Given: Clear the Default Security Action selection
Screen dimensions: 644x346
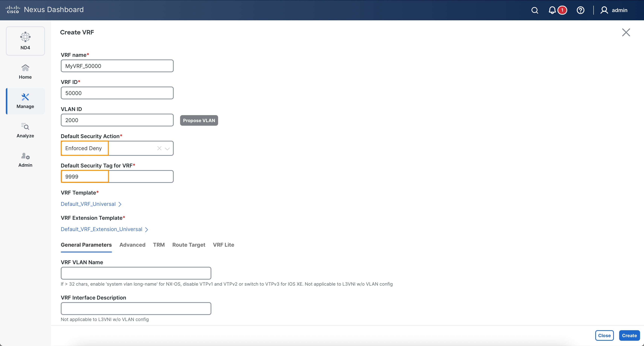Looking at the screenshot, I should tap(159, 148).
